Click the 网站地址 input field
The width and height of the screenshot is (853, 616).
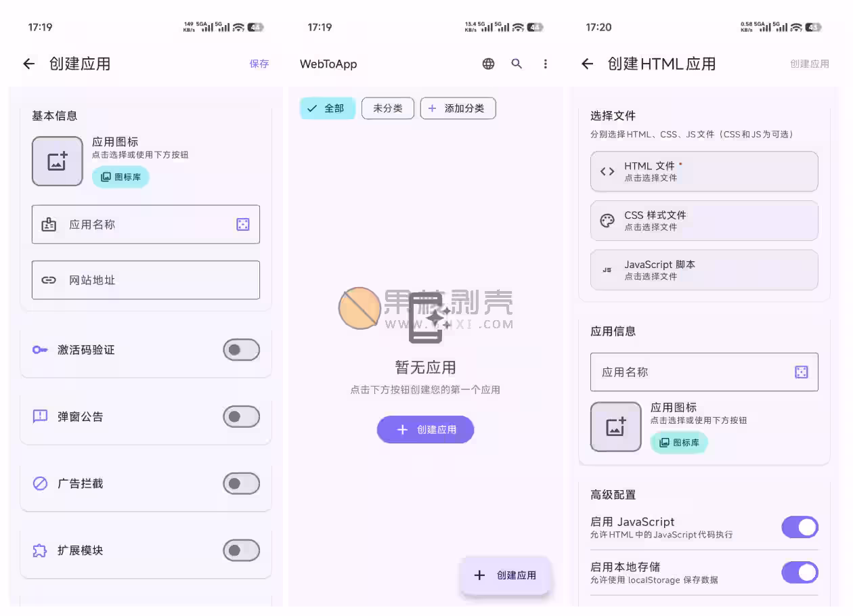point(146,280)
